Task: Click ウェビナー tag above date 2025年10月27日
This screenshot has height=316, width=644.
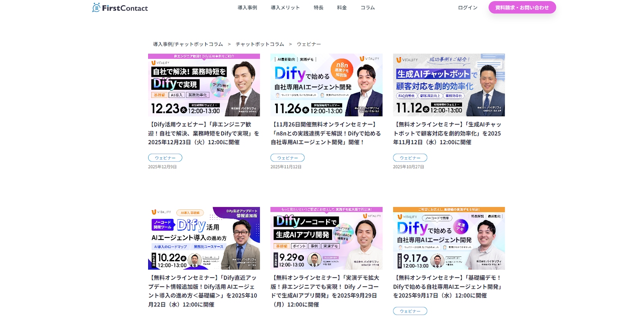Action: [410, 158]
